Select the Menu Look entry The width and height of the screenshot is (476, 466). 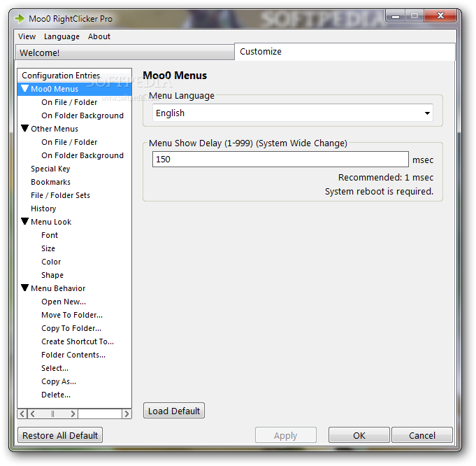[51, 222]
